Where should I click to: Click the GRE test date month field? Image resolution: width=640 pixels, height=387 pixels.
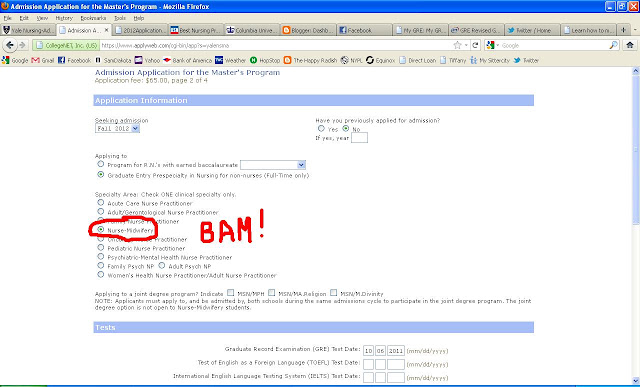pyautogui.click(x=369, y=350)
